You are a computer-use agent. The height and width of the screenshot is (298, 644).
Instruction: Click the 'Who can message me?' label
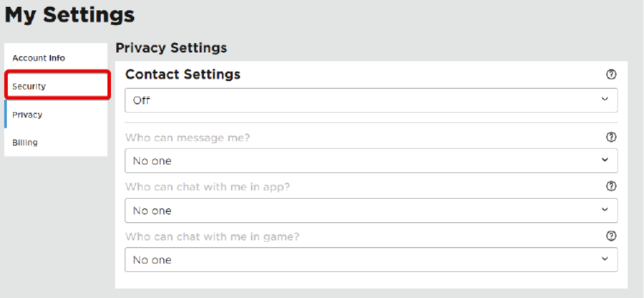click(x=187, y=137)
